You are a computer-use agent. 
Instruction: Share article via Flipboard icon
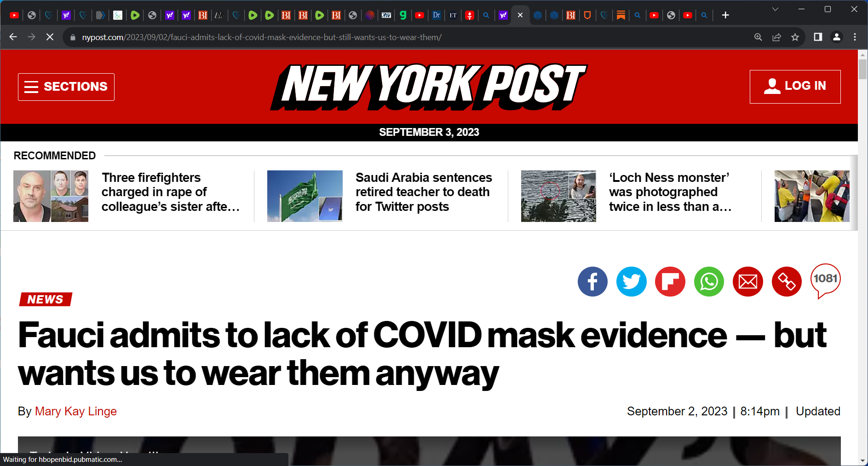click(x=670, y=281)
